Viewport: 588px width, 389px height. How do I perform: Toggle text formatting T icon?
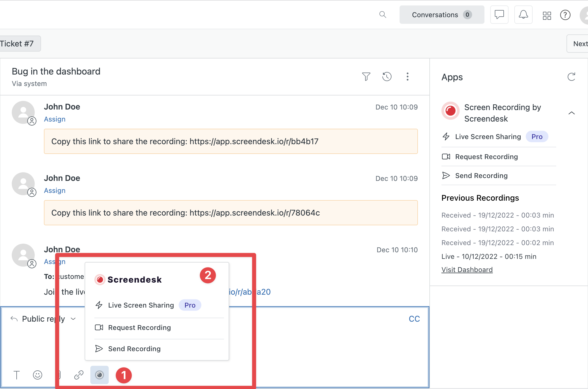(x=17, y=375)
